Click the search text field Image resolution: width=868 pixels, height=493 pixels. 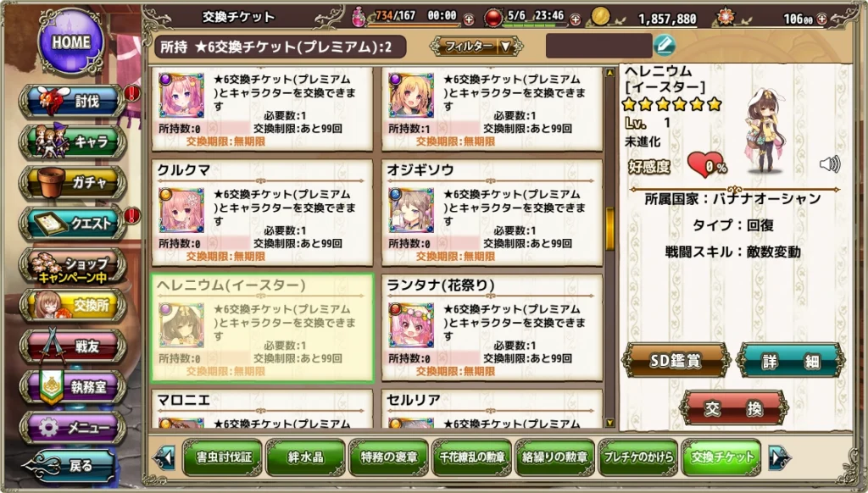[598, 46]
